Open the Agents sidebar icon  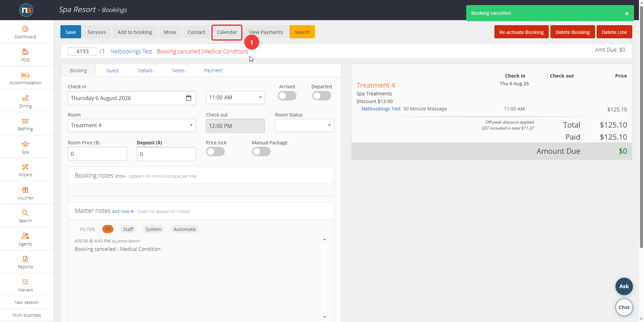25,236
